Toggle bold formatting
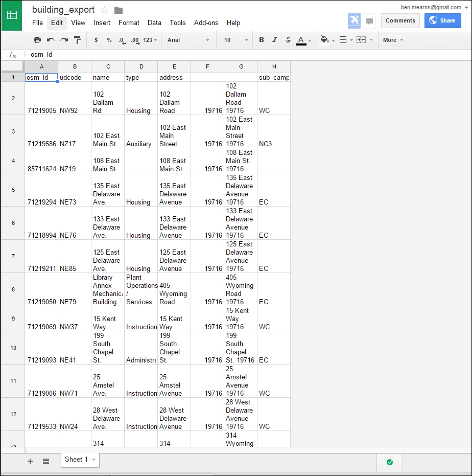The height and width of the screenshot is (476, 472). 261,40
